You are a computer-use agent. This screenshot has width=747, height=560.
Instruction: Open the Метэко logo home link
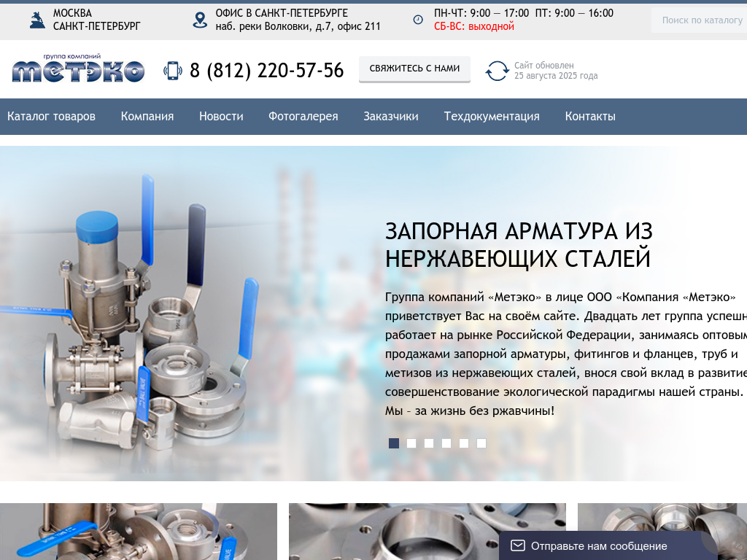(x=78, y=69)
